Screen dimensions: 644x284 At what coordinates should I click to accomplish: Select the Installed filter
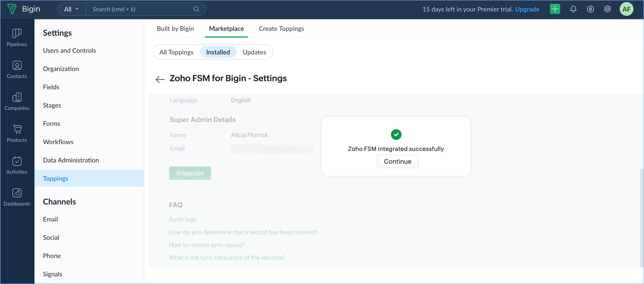point(218,52)
